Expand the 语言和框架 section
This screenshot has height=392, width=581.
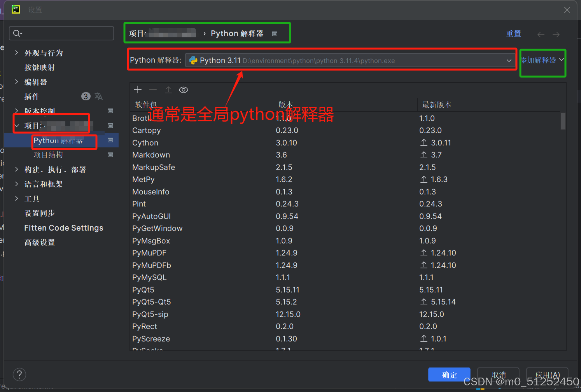(x=16, y=184)
